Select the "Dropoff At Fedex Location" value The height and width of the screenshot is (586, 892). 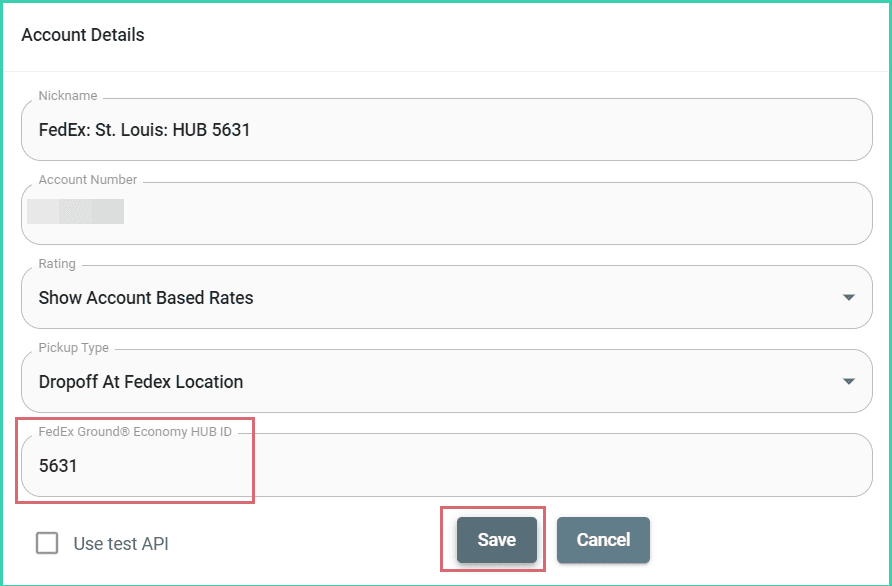coord(141,382)
